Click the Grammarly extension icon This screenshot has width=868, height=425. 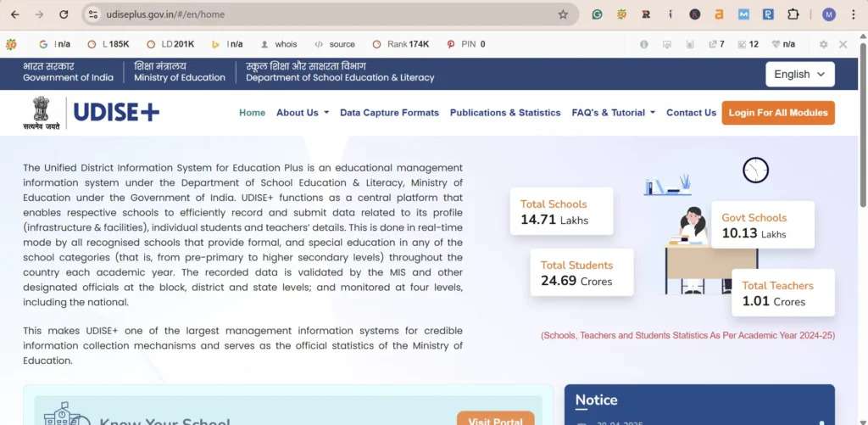point(597,14)
